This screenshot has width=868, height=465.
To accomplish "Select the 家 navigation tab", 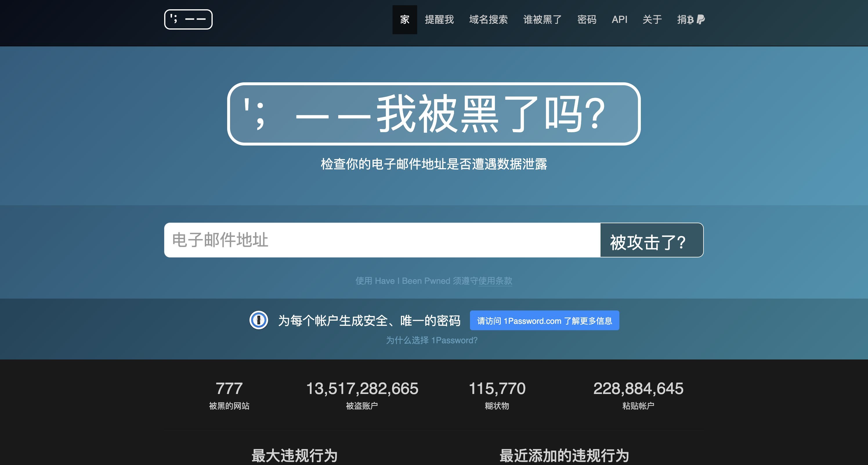I will click(405, 19).
